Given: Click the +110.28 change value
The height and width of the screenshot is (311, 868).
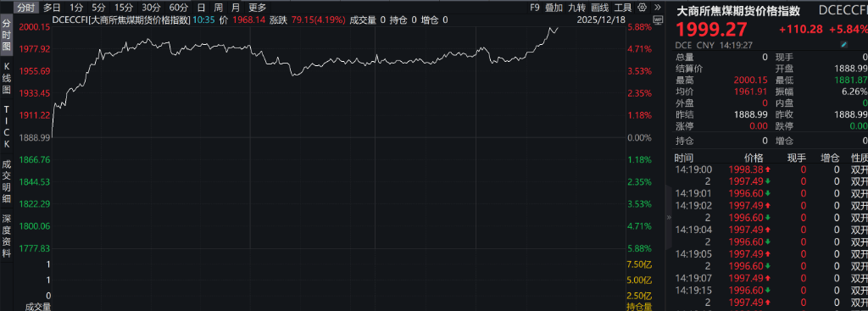Looking at the screenshot, I should pos(800,30).
